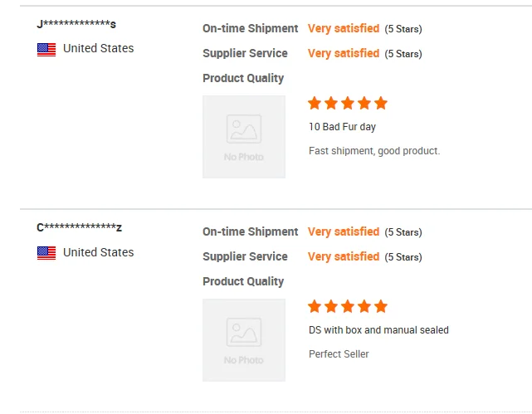This screenshot has height=414, width=532.
Task: Click the fifth star of the top review rating
Action: (x=381, y=103)
